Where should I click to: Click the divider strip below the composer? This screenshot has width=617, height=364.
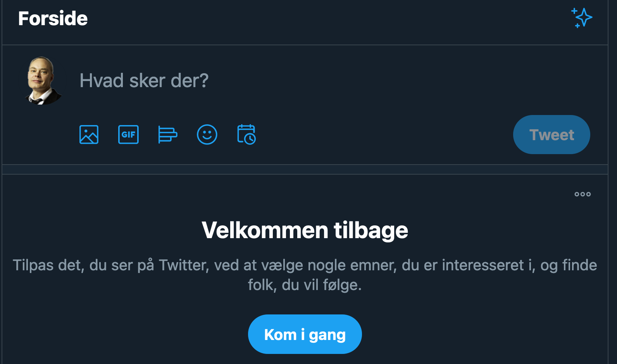[x=305, y=170]
